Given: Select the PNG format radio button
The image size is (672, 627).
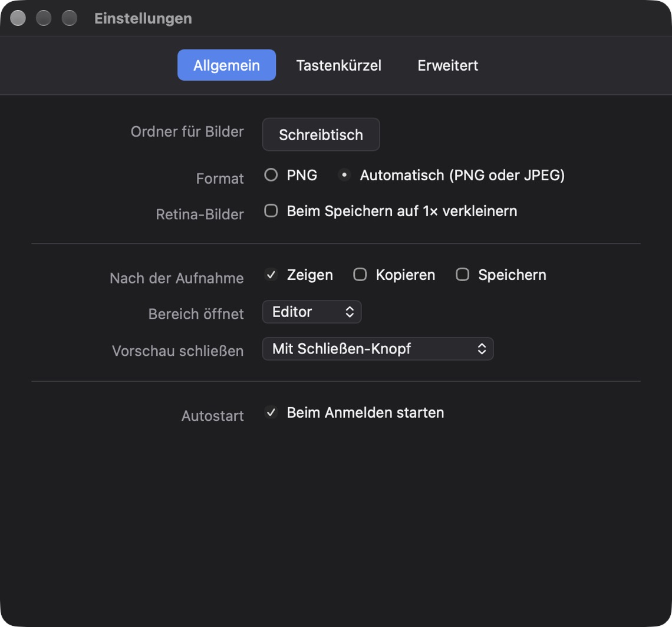Looking at the screenshot, I should 271,175.
